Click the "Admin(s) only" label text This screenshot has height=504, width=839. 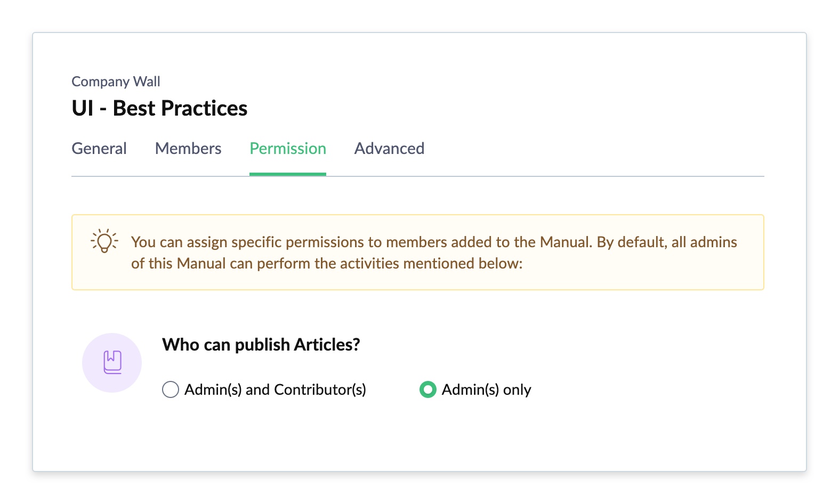tap(486, 389)
